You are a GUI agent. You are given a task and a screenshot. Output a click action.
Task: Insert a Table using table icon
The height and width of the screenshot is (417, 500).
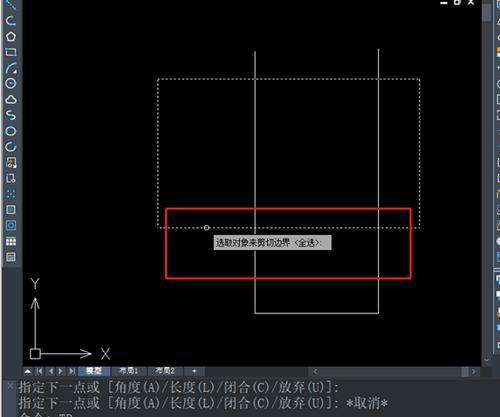pos(11,241)
